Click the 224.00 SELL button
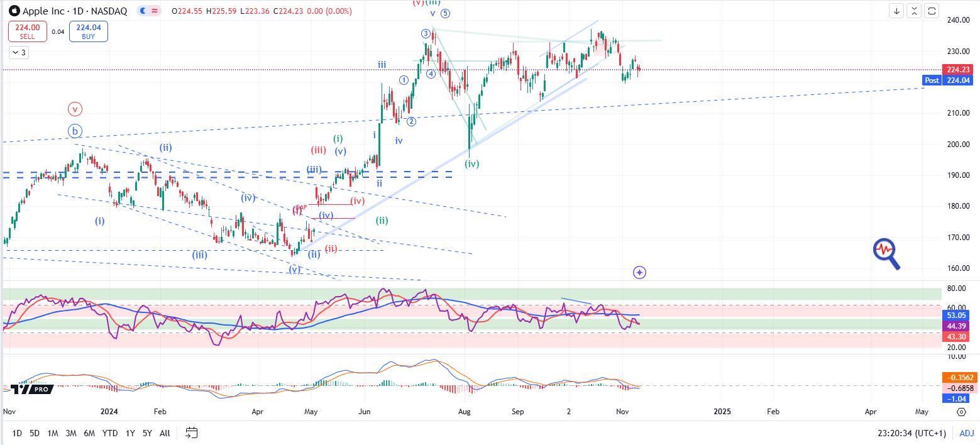This screenshot has height=445, width=980. [28, 31]
